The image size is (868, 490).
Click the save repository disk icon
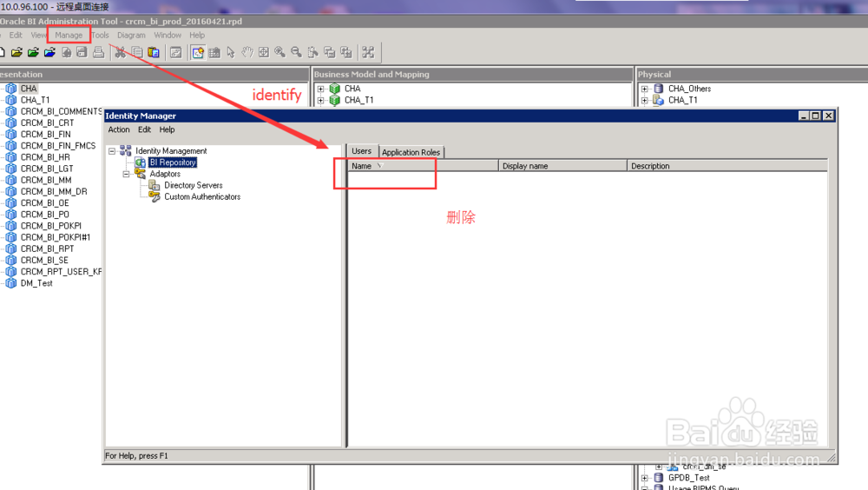(x=82, y=53)
